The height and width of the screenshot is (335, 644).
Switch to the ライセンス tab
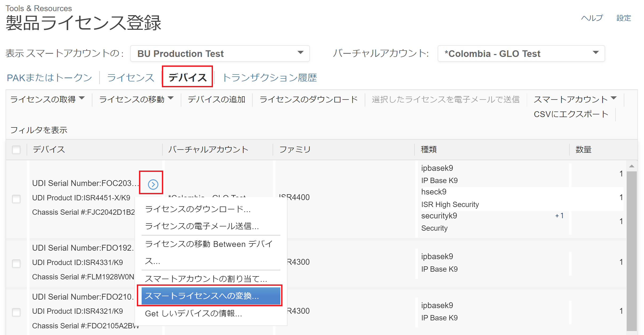130,77
